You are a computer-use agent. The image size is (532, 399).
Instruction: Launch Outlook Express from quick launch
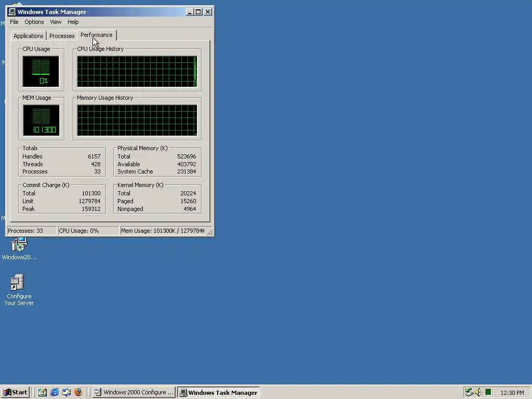pyautogui.click(x=66, y=392)
